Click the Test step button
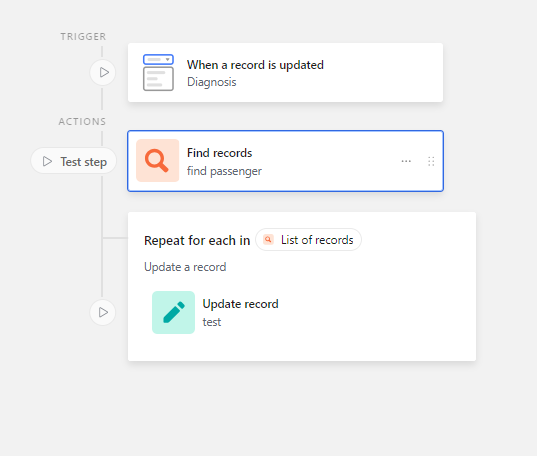This screenshot has height=456, width=537. click(x=74, y=161)
